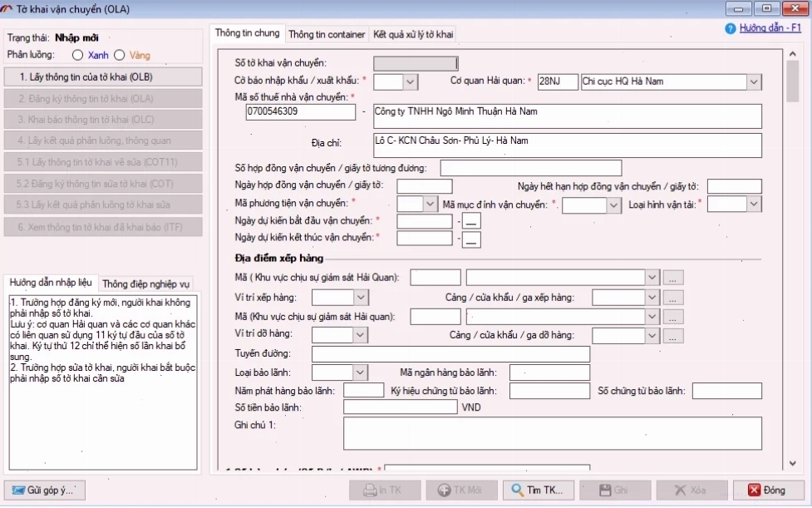This screenshot has height=508, width=812.
Task: Open Hướng dẫn - F1 help link
Action: tap(770, 28)
